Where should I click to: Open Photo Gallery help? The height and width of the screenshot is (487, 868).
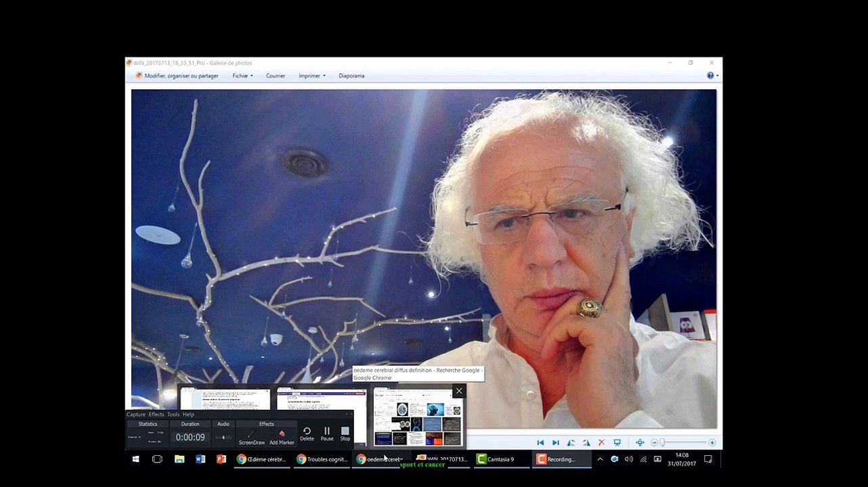pos(710,76)
